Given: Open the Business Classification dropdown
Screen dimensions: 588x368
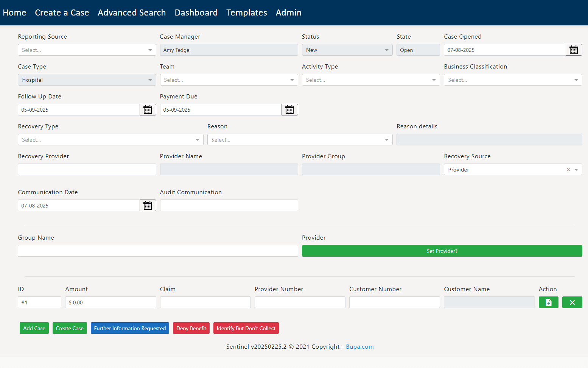Looking at the screenshot, I should pos(513,80).
